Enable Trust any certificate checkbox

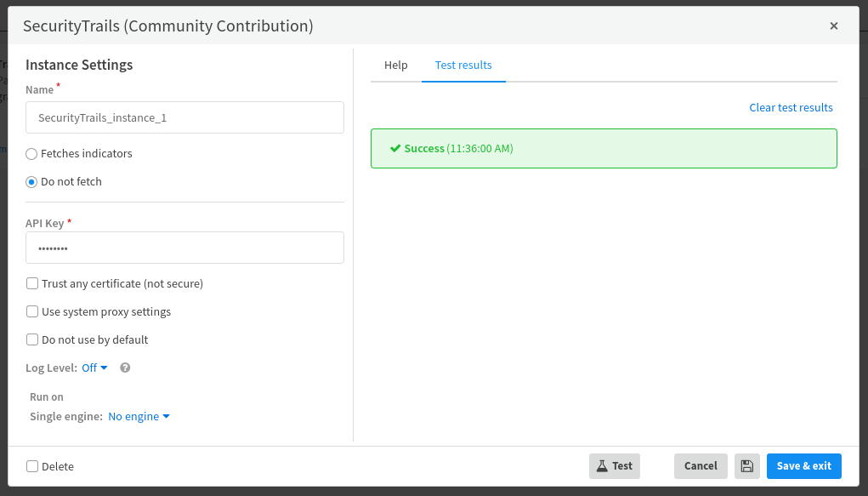pyautogui.click(x=32, y=284)
